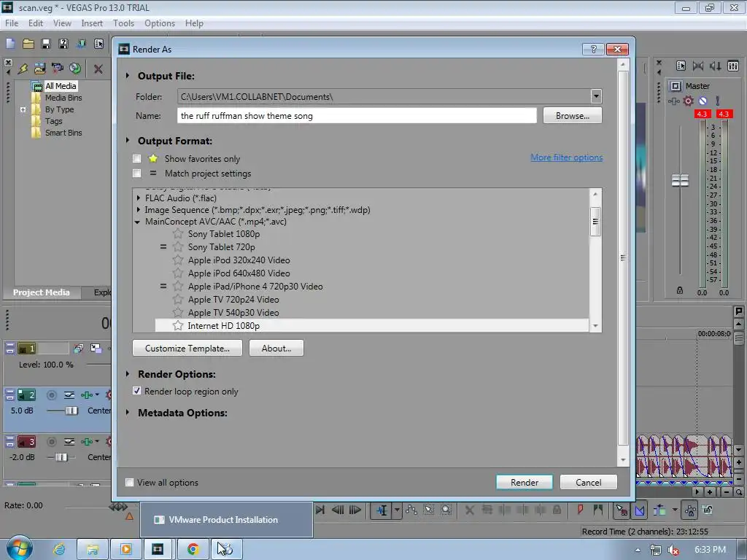747x560 pixels.
Task: Click the Previous Frame transport icon
Action: point(338,510)
